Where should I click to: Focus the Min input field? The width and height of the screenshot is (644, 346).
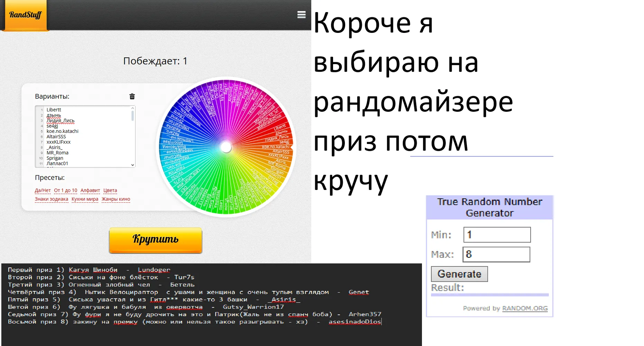497,235
